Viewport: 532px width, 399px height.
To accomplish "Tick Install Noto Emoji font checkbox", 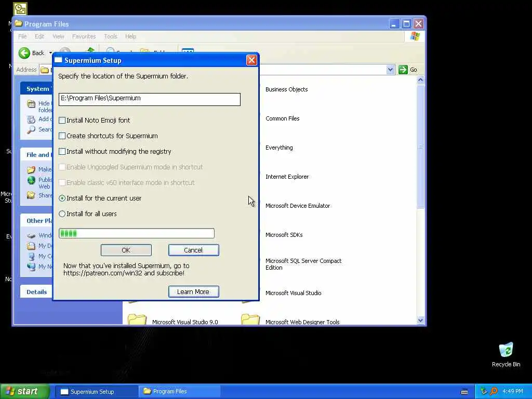I will click(x=62, y=120).
